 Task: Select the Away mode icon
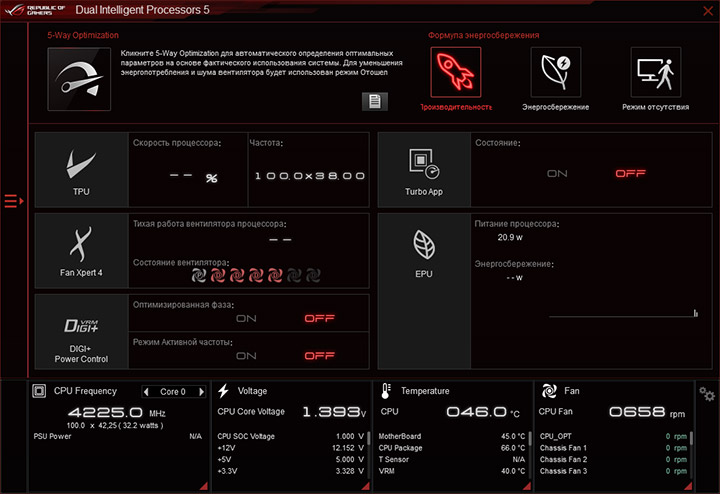point(656,72)
